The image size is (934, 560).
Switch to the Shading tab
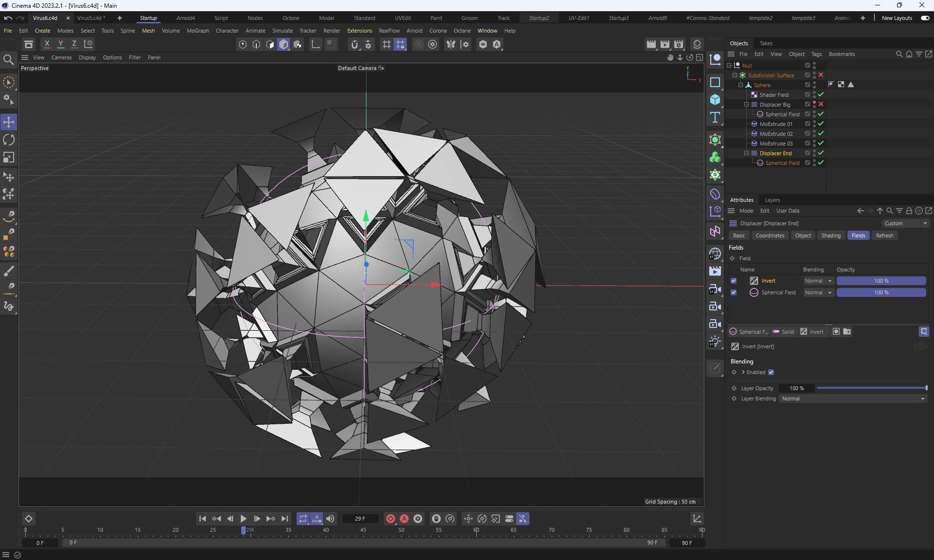(x=830, y=235)
